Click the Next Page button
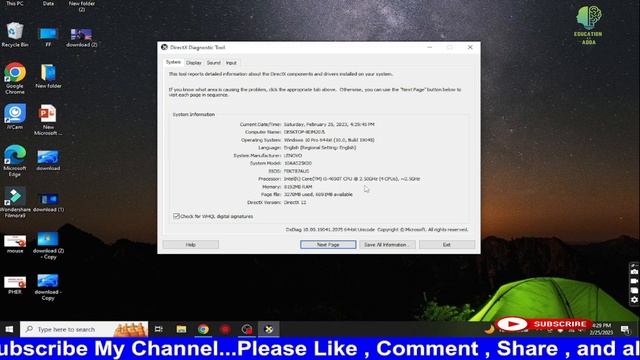This screenshot has width=640, height=360. pos(328,244)
